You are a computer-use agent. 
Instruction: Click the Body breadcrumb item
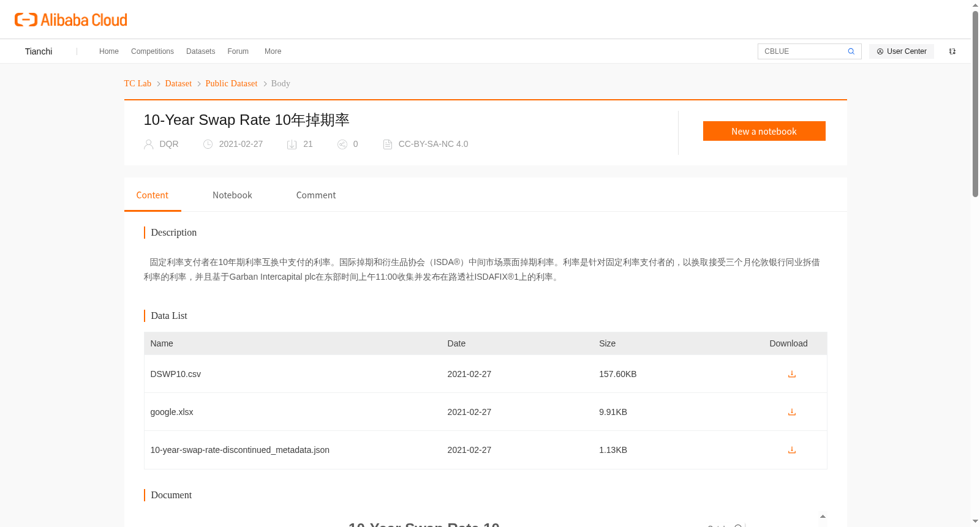[281, 83]
